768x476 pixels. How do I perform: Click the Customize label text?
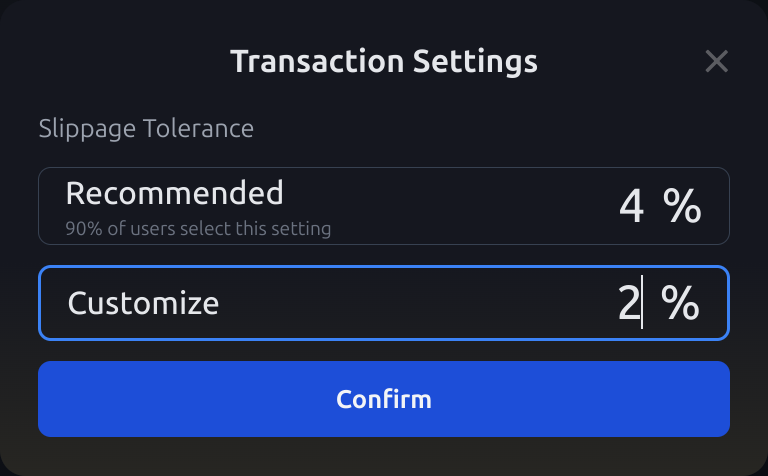point(143,303)
